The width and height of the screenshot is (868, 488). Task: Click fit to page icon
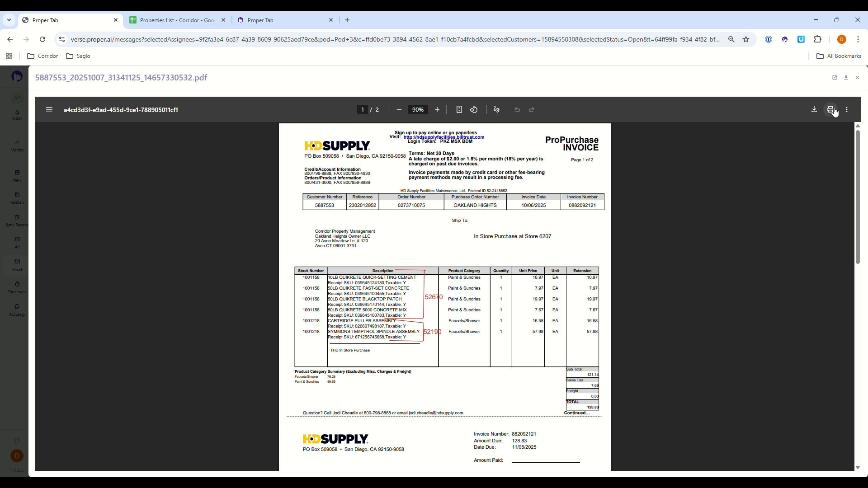(459, 110)
